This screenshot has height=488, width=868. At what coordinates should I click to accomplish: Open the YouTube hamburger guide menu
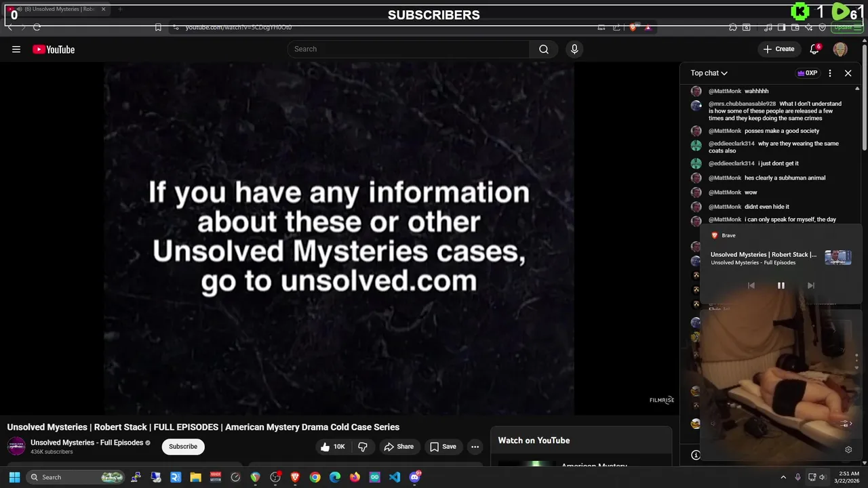tap(16, 49)
